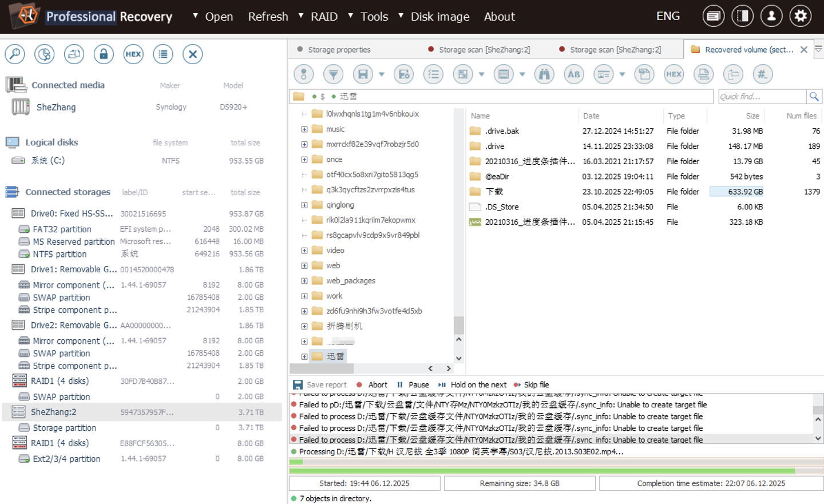The width and height of the screenshot is (824, 504).
Task: Open the dropdown arrow beside the list layout icon
Action: pos(522,74)
